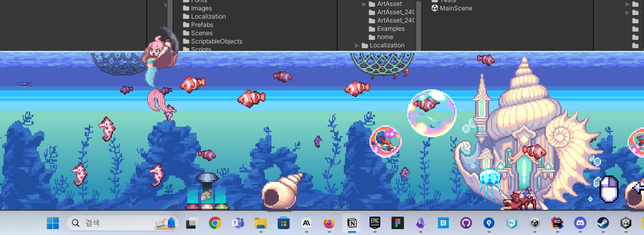Switch to GitHub Desktop
The width and height of the screenshot is (644, 235).
click(466, 223)
